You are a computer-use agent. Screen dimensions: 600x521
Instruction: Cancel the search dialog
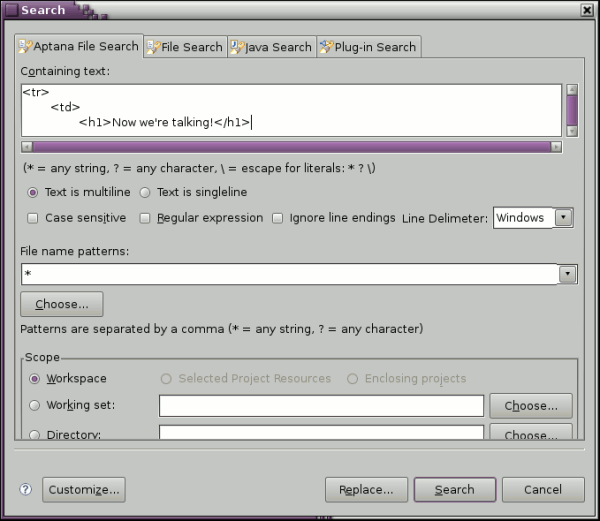[x=543, y=490]
